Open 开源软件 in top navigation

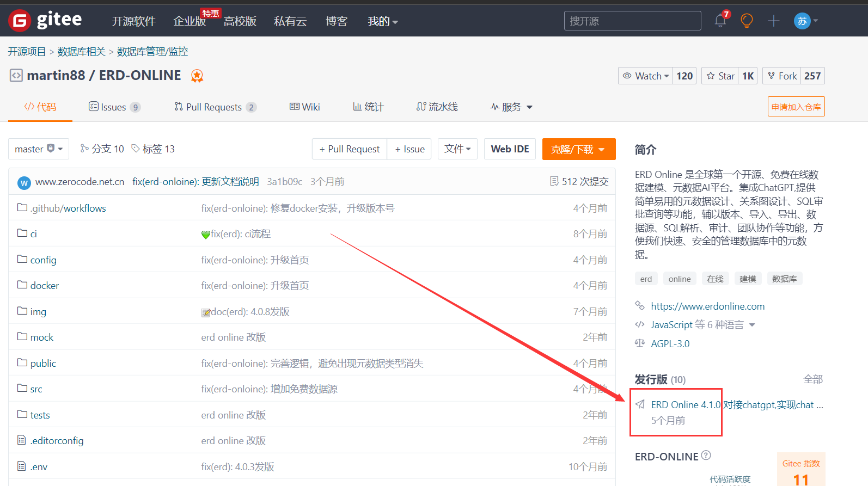pyautogui.click(x=133, y=21)
